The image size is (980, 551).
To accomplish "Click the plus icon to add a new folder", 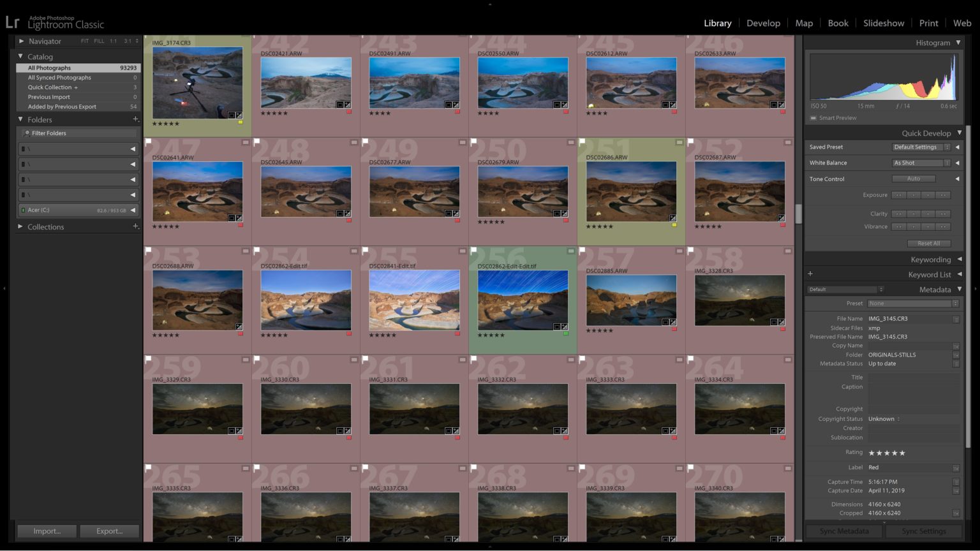I will 135,119.
